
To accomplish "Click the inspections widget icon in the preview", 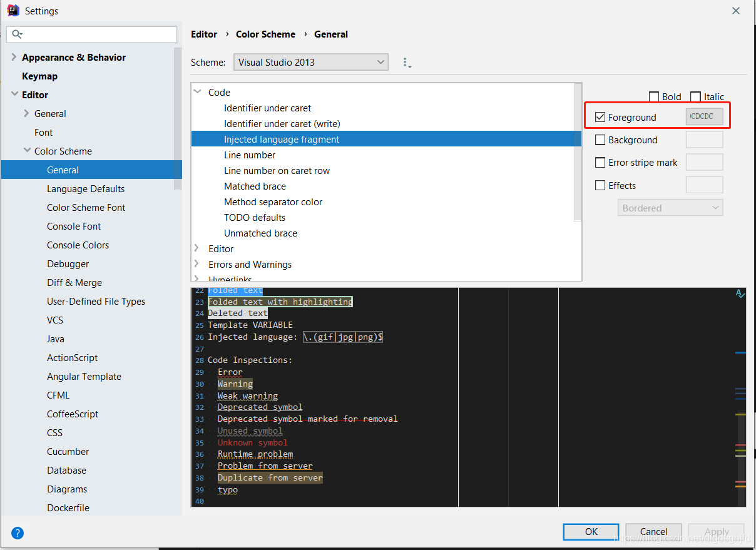I will pyautogui.click(x=740, y=293).
